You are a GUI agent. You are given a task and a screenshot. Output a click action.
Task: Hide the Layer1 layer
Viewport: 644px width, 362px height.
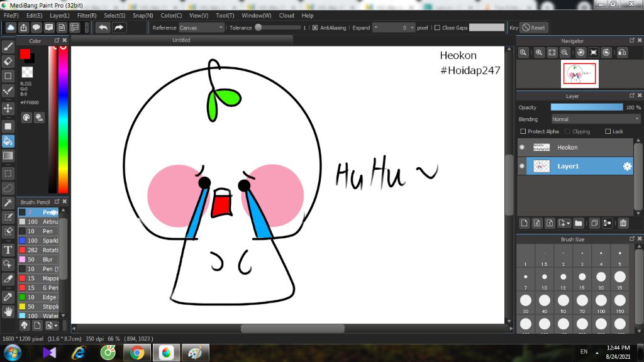[x=522, y=166]
